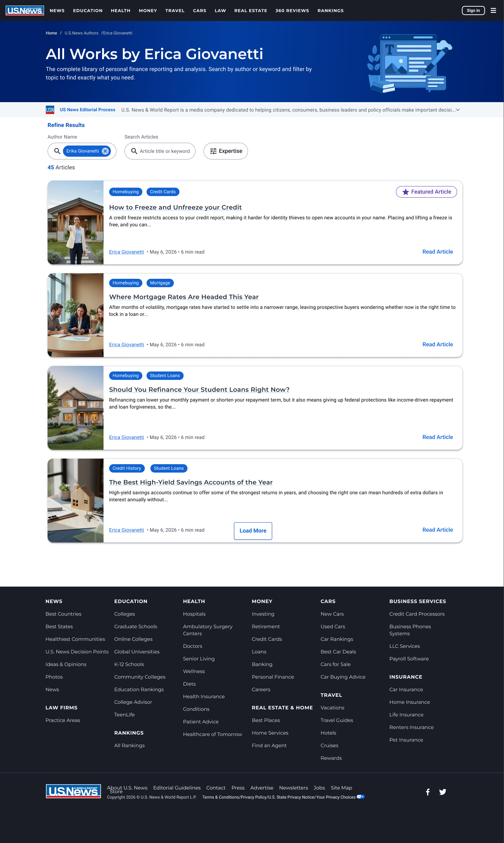This screenshot has width=504, height=843.
Task: Click U.S.News Authors breadcrumb
Action: point(81,33)
